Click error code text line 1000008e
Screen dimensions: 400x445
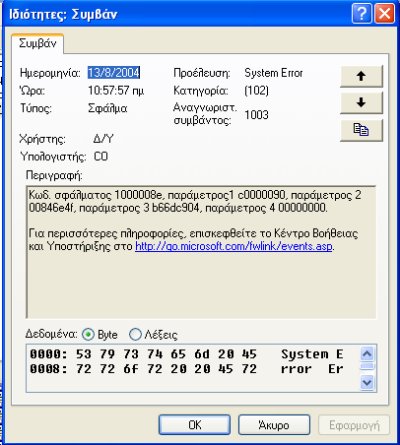(195, 195)
